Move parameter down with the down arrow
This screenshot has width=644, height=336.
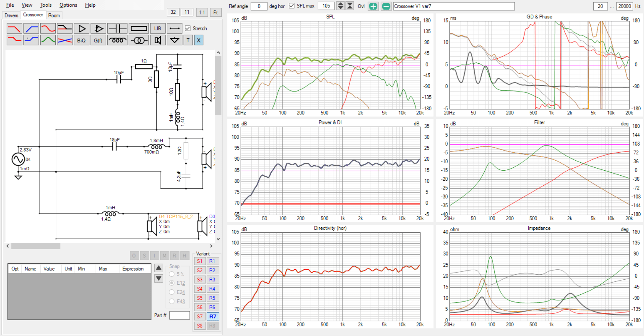159,278
